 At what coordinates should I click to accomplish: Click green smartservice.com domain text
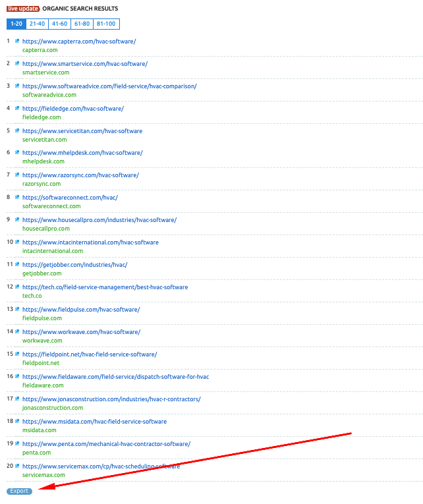click(x=46, y=72)
